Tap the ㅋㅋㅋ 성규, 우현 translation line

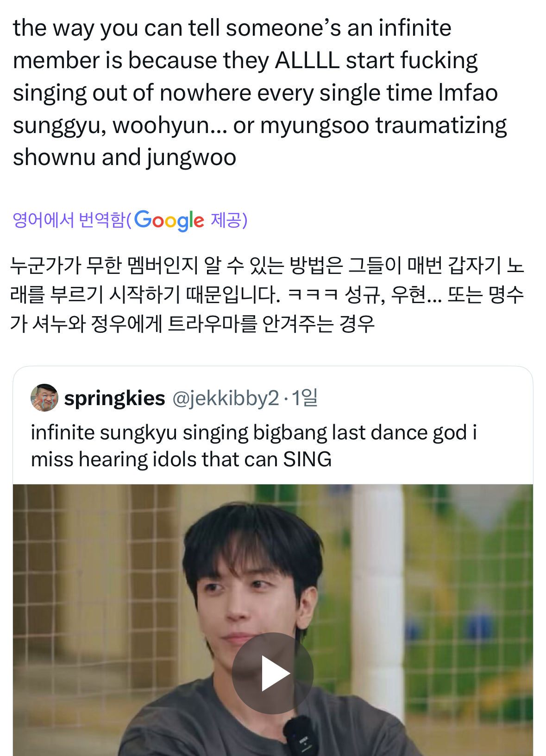point(267,294)
